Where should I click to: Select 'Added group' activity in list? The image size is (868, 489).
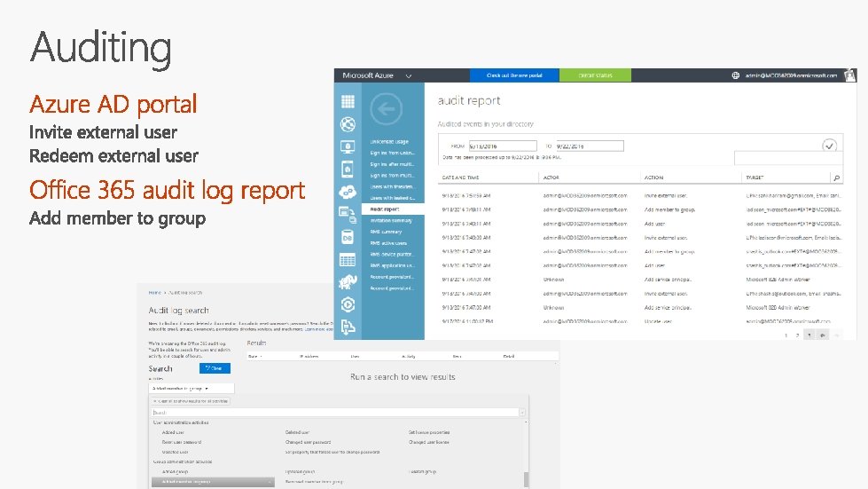[175, 472]
